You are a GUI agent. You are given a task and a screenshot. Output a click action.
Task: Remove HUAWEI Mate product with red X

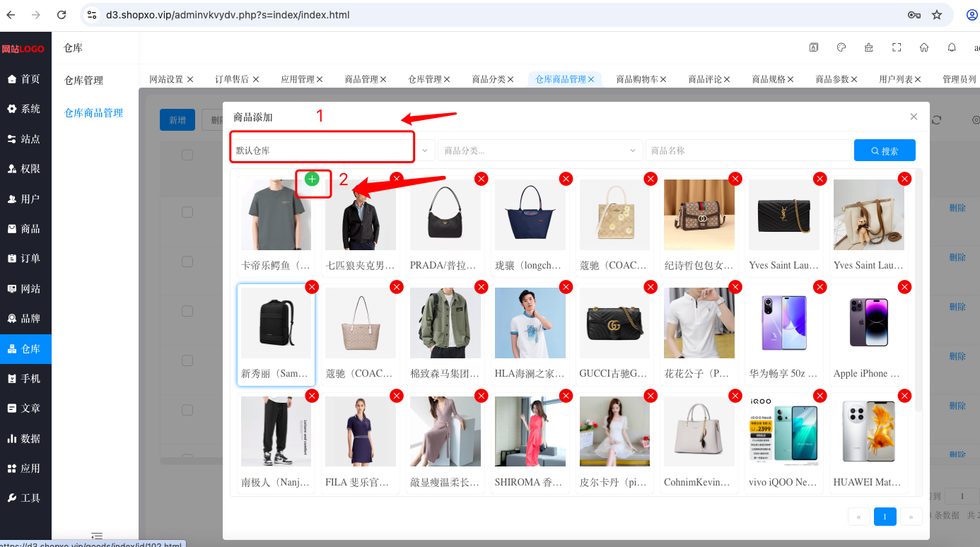click(x=904, y=396)
